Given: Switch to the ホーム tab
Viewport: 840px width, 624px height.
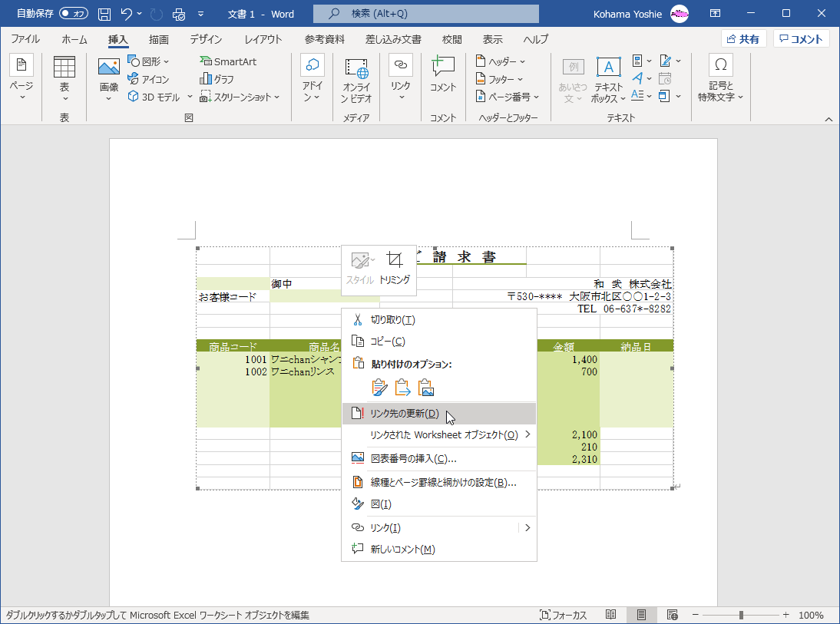Looking at the screenshot, I should point(74,39).
